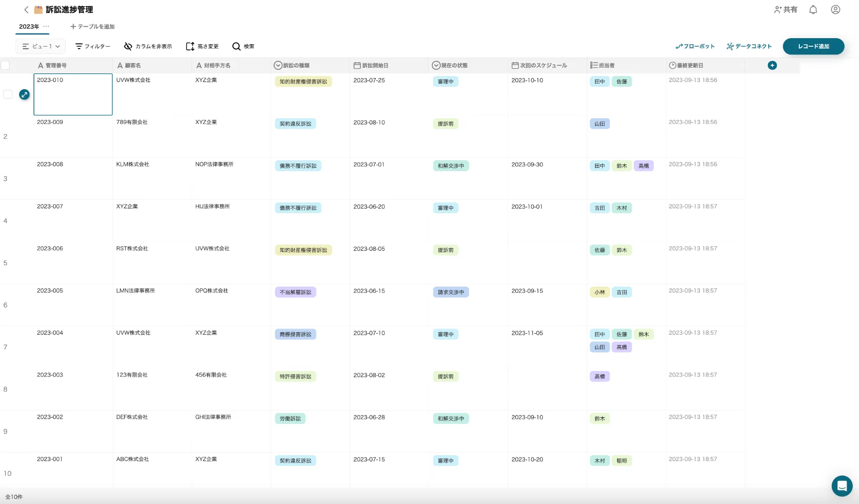Click the 審理中 status in row 2023-007

click(x=446, y=208)
